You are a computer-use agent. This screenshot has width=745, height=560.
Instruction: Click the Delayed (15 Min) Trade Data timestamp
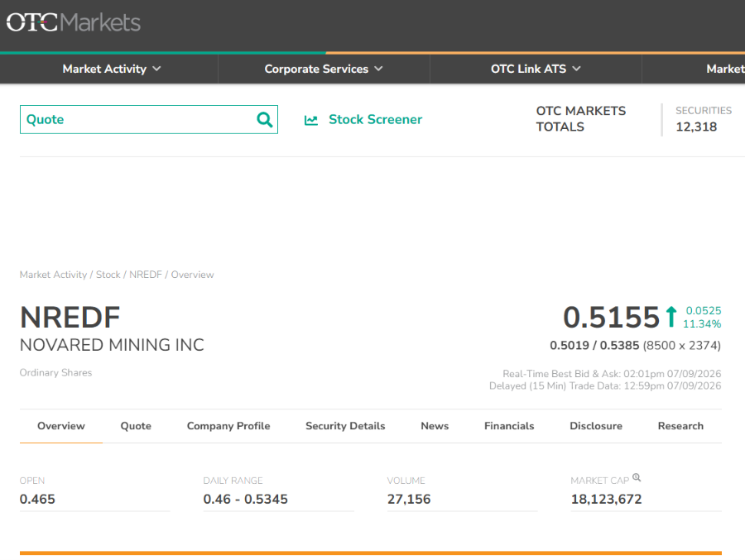pos(605,385)
